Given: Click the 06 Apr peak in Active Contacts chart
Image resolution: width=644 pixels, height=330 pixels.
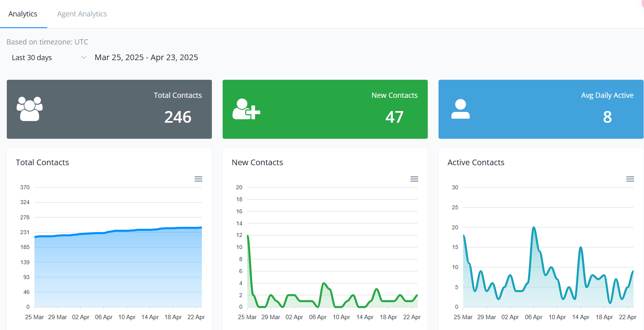Looking at the screenshot, I should [533, 228].
